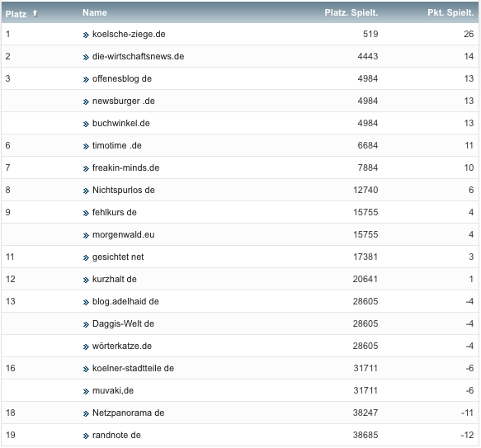Click the sort arrow icon beside Platz
This screenshot has width=481, height=448.
[x=35, y=13]
